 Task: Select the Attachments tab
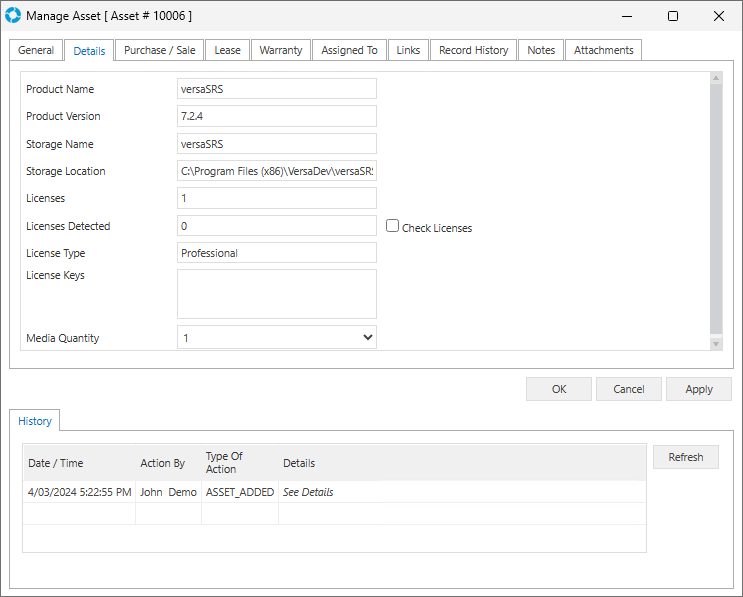click(603, 50)
